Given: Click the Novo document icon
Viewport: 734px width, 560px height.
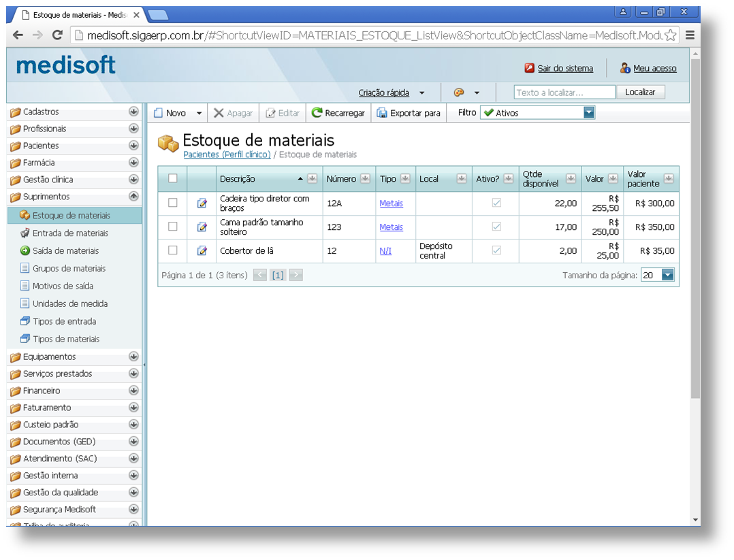Looking at the screenshot, I should [x=158, y=113].
